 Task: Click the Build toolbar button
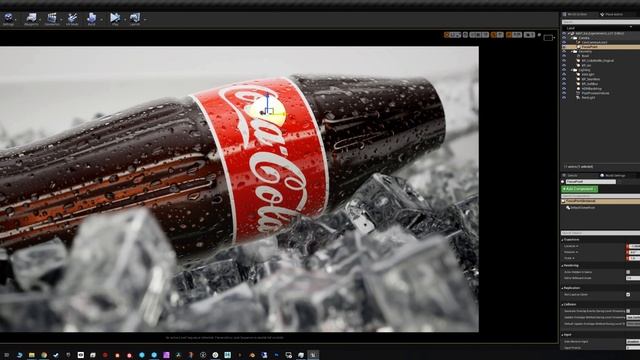click(91, 19)
